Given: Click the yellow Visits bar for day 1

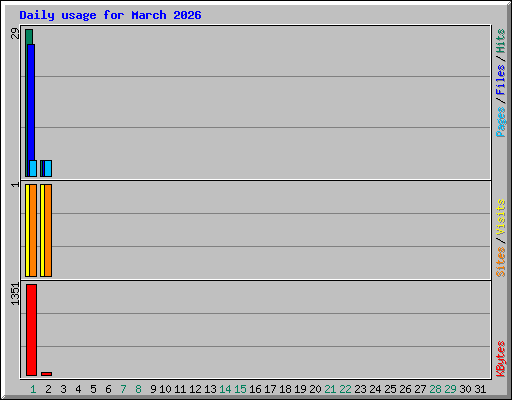Looking at the screenshot, I should pos(27,230).
